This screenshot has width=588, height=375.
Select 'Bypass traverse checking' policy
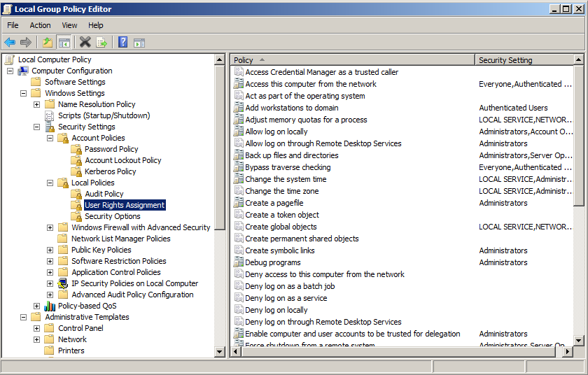[x=288, y=167]
